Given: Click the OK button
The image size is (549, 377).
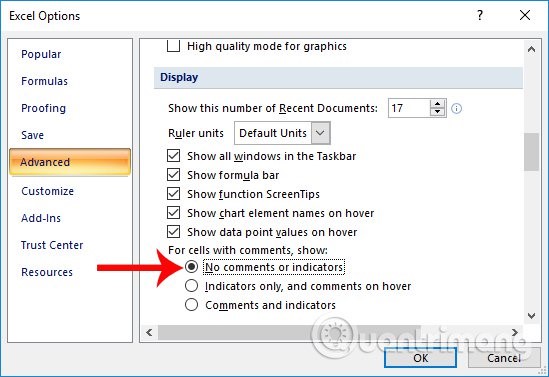Looking at the screenshot, I should click(x=421, y=358).
